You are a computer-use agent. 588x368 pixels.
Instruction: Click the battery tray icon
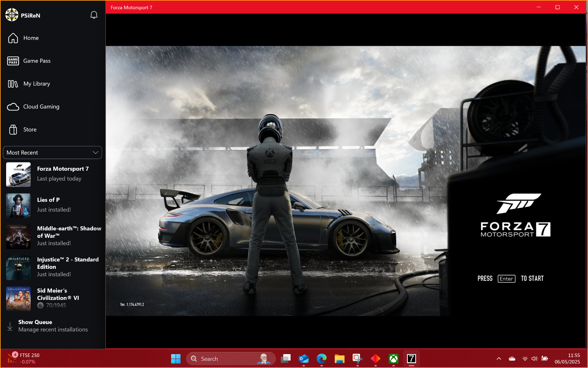(545, 358)
